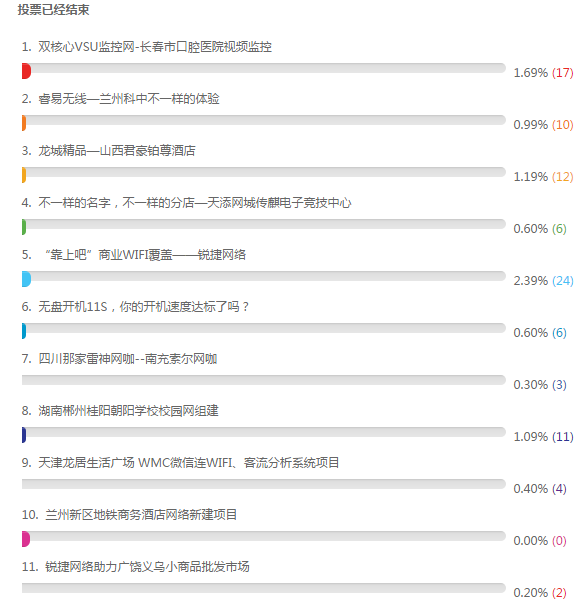Select option 1 双核心VSU监控网 title
Screen dimensions: 584x608
point(155,47)
